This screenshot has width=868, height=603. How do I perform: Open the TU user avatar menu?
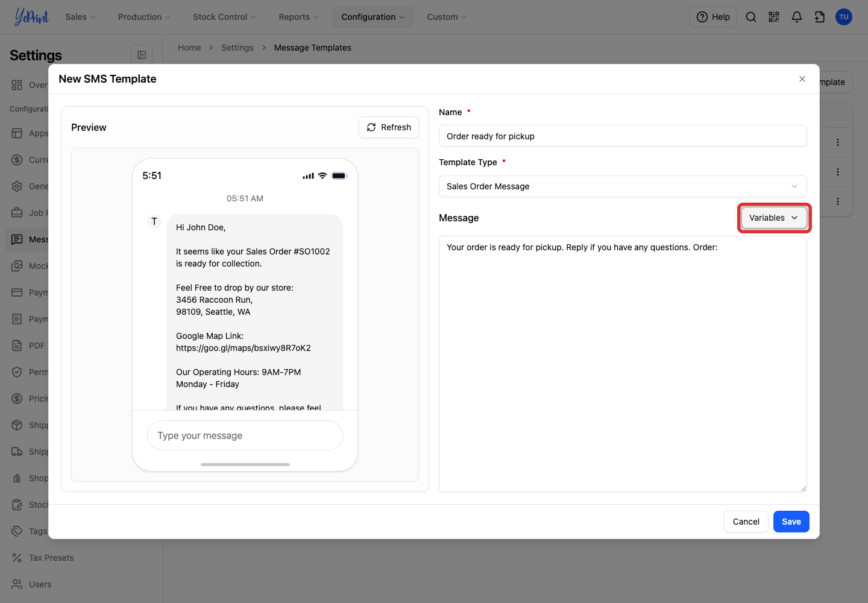click(844, 17)
